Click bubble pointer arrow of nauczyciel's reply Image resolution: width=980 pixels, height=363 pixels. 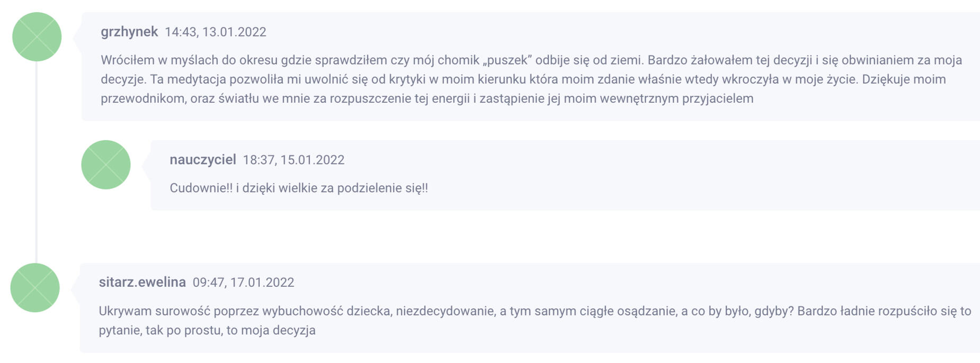[146, 165]
